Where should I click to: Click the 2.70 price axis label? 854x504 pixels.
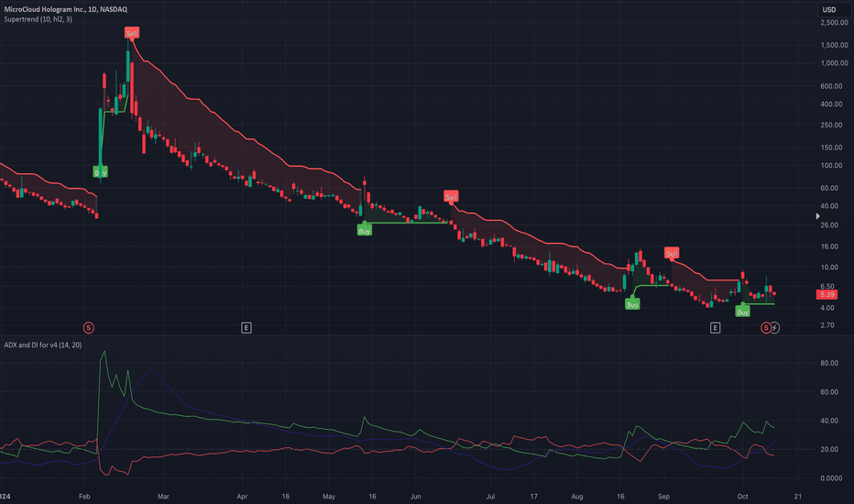click(x=827, y=324)
